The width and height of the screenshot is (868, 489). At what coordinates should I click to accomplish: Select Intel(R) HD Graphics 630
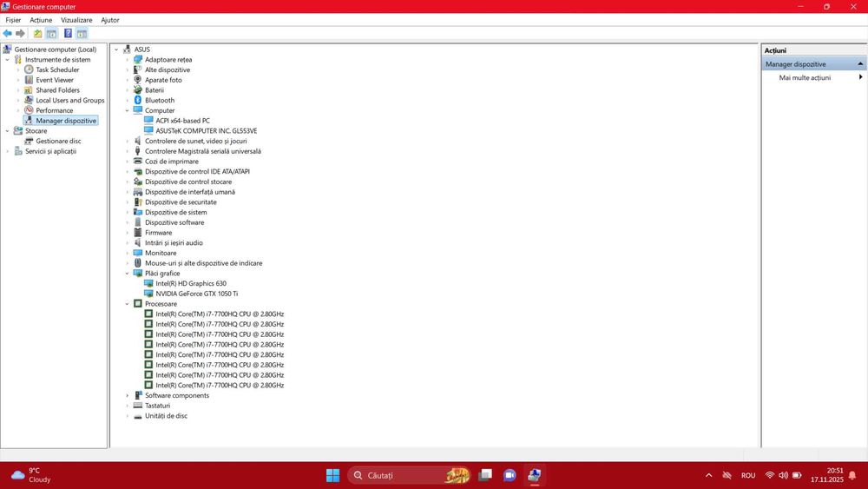[191, 283]
